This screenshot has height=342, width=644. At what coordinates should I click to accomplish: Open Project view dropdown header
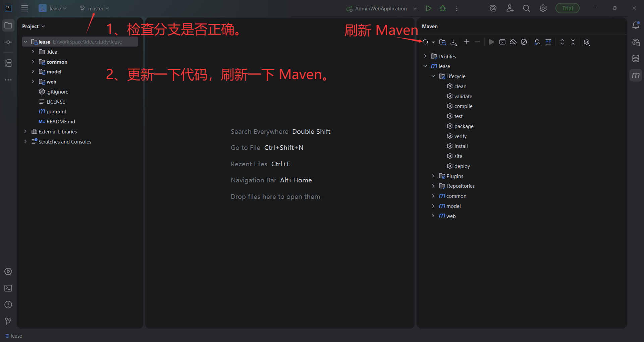[x=34, y=26]
